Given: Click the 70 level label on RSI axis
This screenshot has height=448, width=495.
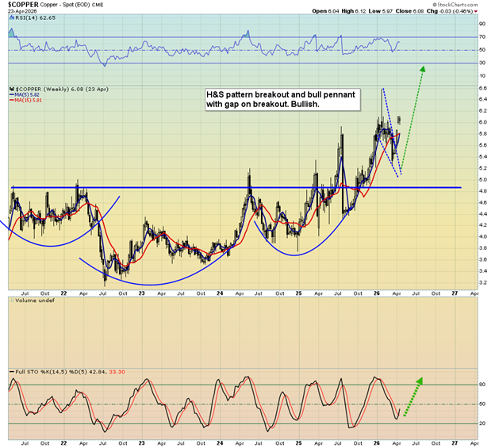Looking at the screenshot, I should [481, 37].
